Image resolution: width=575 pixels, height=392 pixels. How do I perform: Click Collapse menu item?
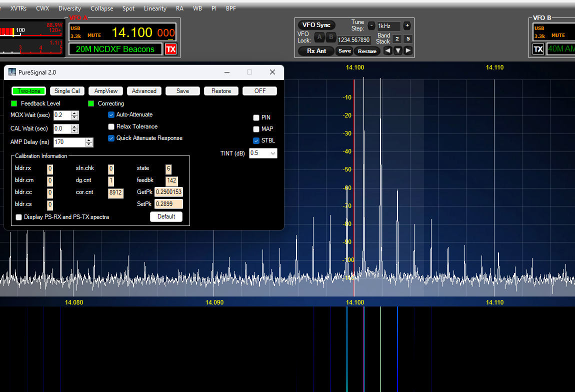pos(101,8)
